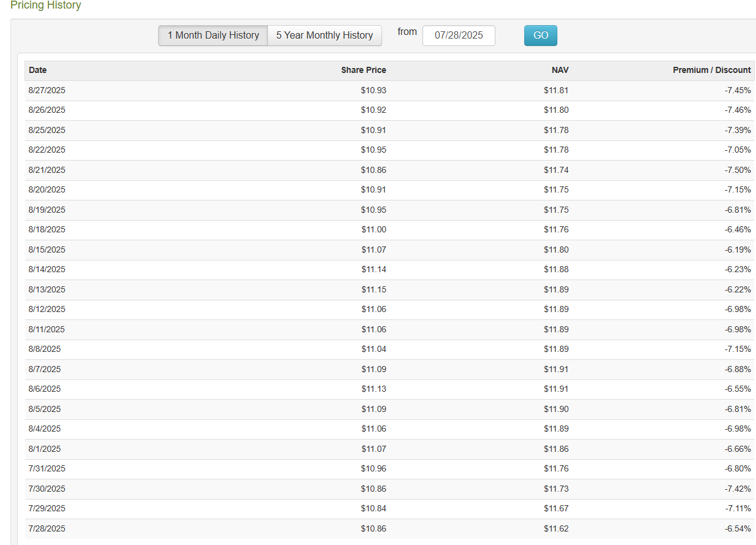The image size is (756, 545).
Task: Select the 8/6/2025 date cell
Action: [44, 389]
